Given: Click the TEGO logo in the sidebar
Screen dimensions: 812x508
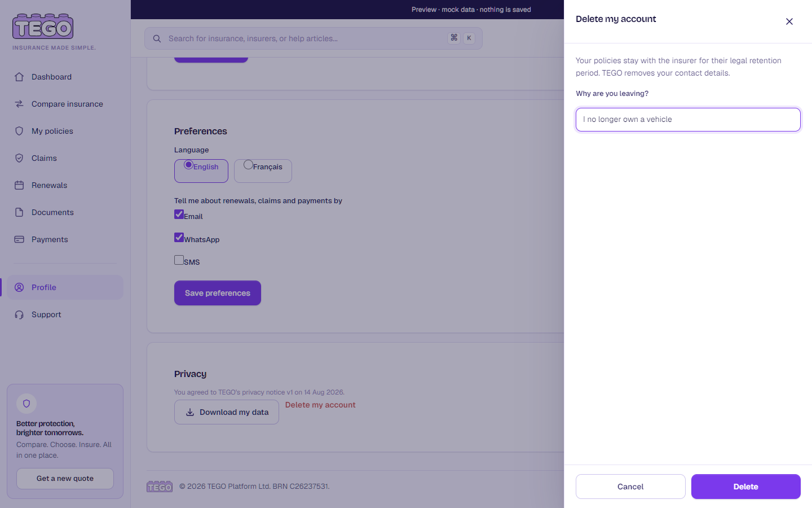Looking at the screenshot, I should (43, 27).
